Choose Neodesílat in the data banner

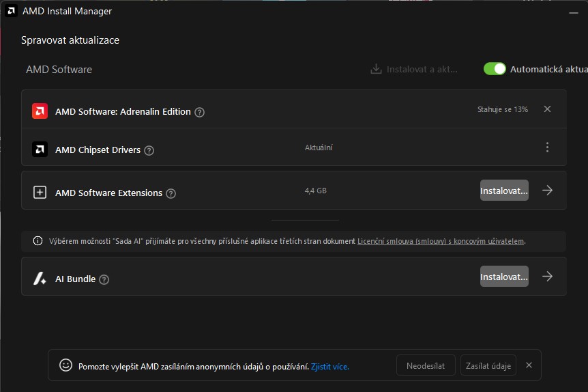(x=426, y=365)
